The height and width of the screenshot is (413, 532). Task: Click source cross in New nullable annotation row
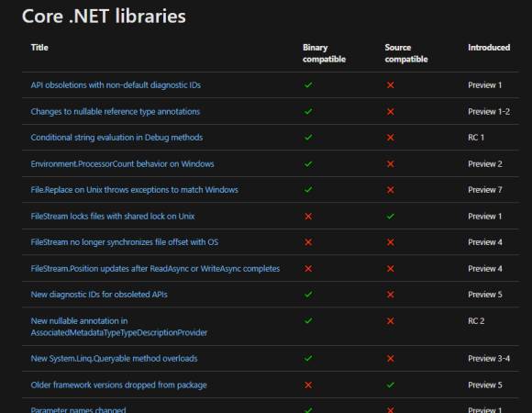[x=391, y=320]
